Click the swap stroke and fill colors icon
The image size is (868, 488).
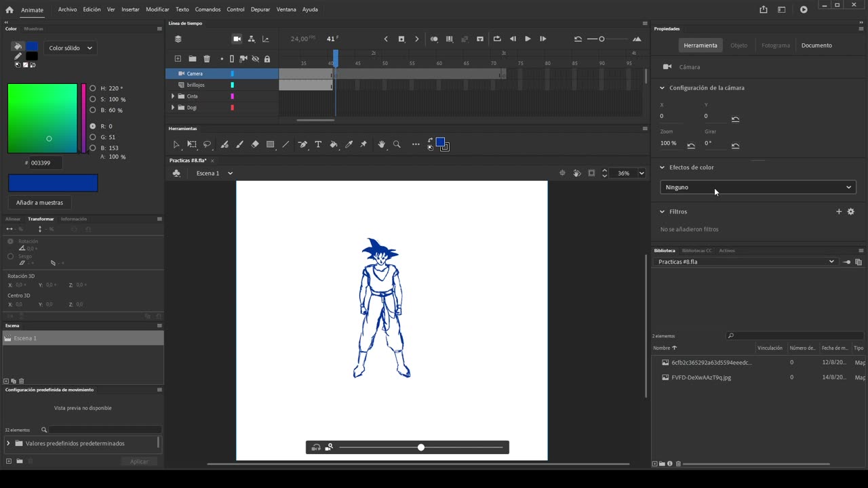(431, 141)
